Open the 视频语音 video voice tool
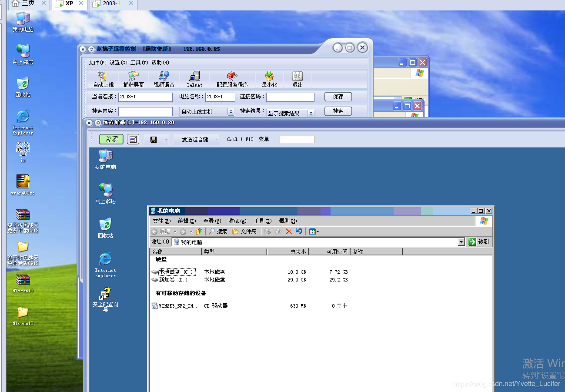This screenshot has height=392, width=565. [164, 80]
